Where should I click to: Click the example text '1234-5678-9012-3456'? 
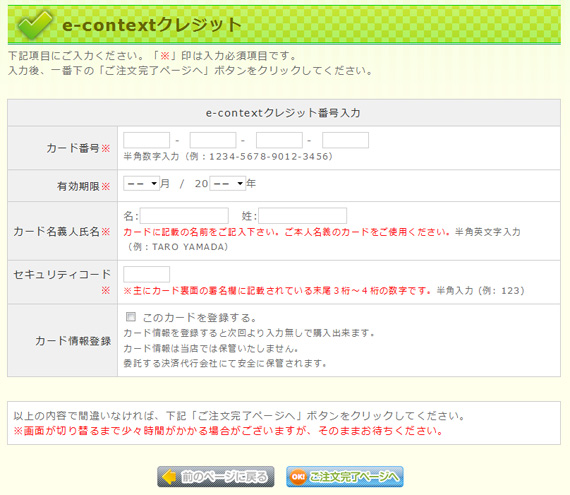point(269,157)
